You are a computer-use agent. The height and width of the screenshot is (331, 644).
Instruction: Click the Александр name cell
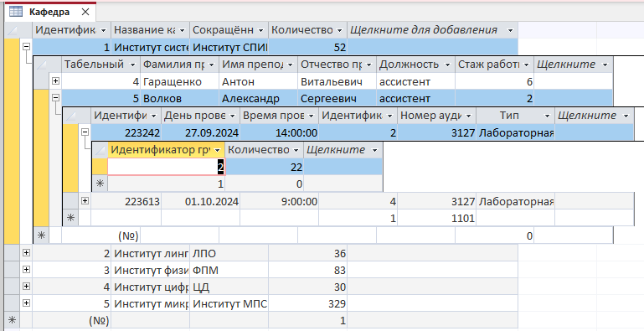click(x=258, y=99)
